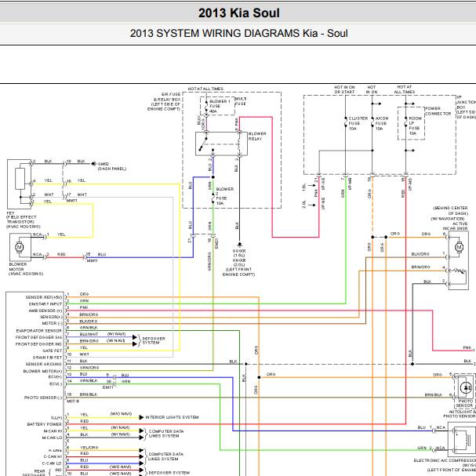Click the 'SENSOR GROUND' pin label
The image size is (476, 476).
[43, 364]
